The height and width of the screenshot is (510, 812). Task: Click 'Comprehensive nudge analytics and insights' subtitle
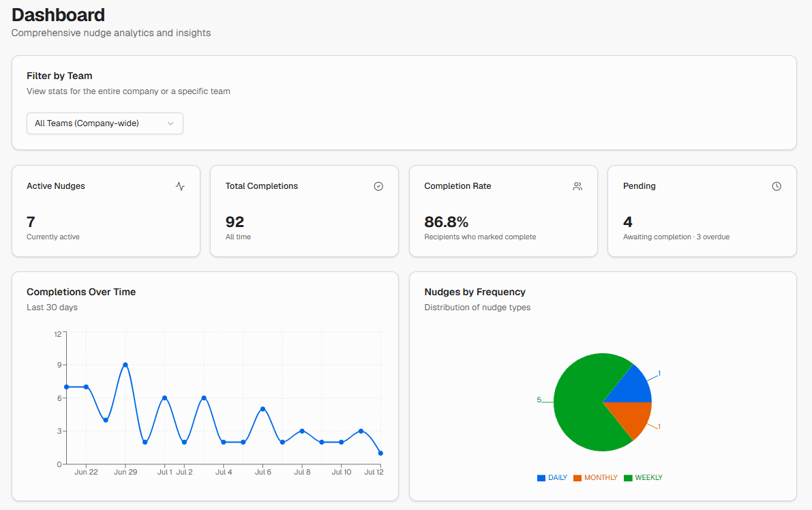point(111,33)
